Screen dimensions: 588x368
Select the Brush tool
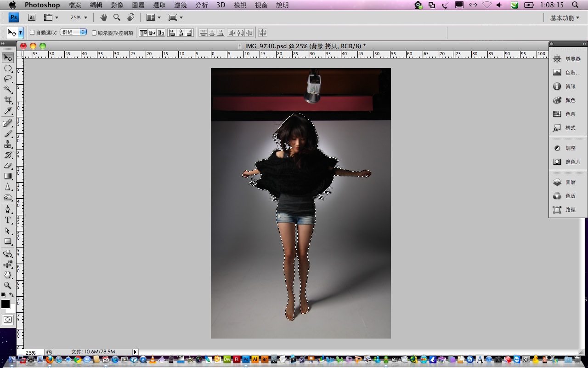tap(8, 133)
